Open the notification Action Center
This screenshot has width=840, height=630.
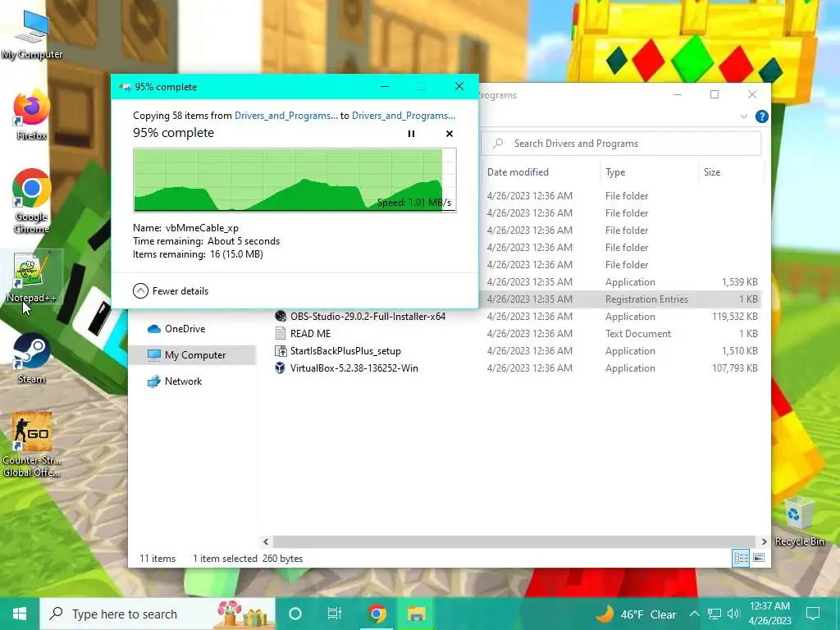813,614
